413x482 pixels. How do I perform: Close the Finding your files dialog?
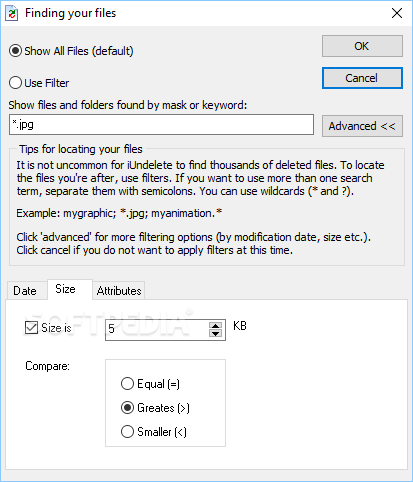click(x=397, y=13)
